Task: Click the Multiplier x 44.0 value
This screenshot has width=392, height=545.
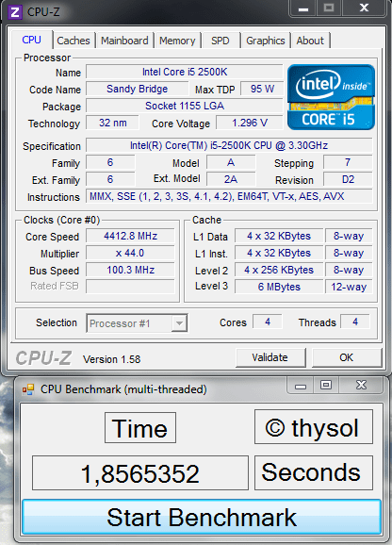Action: [x=130, y=253]
